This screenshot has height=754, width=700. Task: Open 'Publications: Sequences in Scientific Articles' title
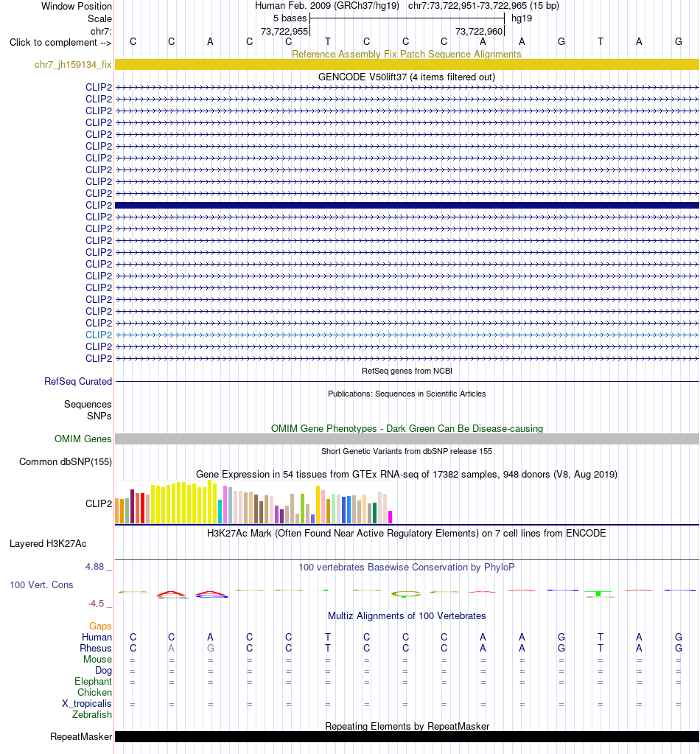point(407,394)
